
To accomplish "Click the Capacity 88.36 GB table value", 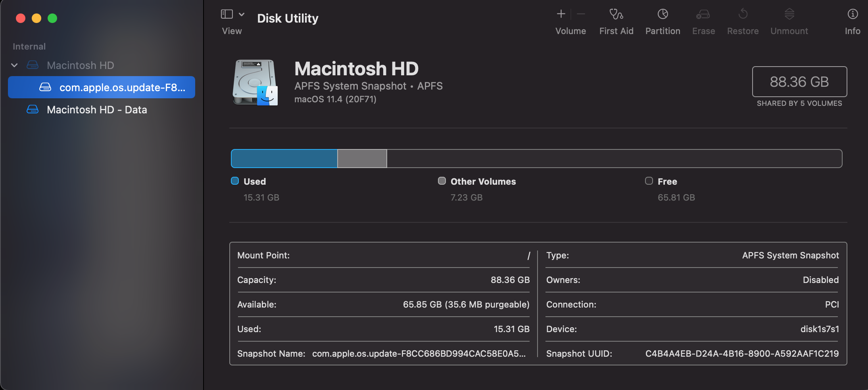I will pyautogui.click(x=510, y=280).
